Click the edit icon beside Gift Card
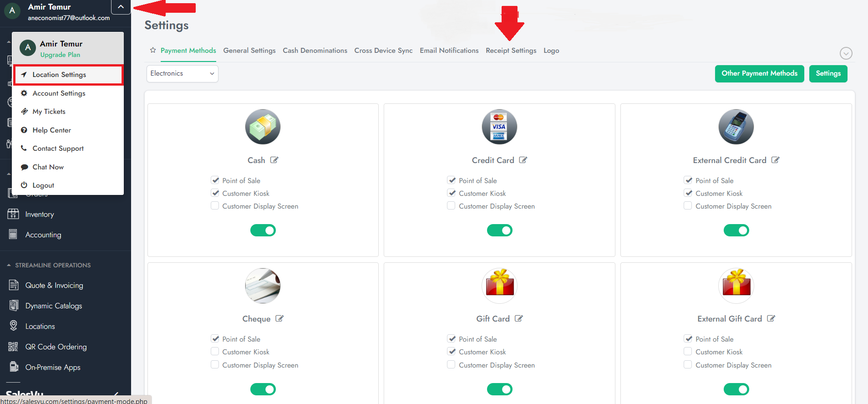The width and height of the screenshot is (868, 404). coord(518,318)
